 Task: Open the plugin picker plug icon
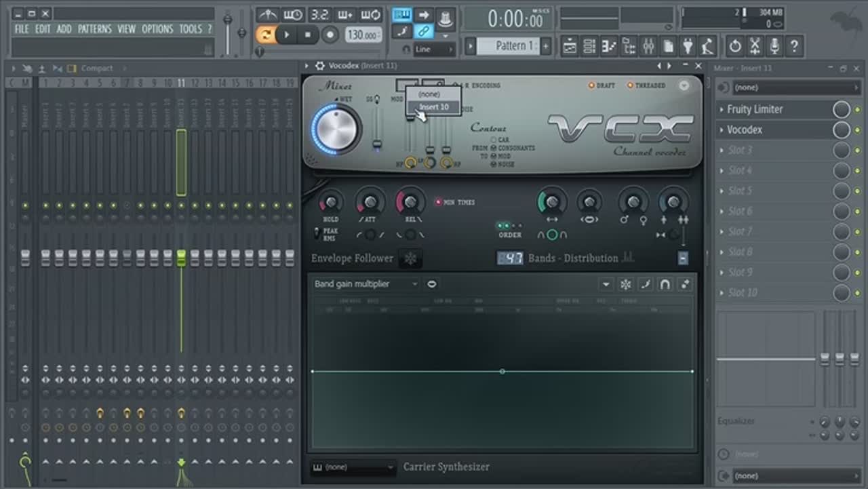coord(688,46)
